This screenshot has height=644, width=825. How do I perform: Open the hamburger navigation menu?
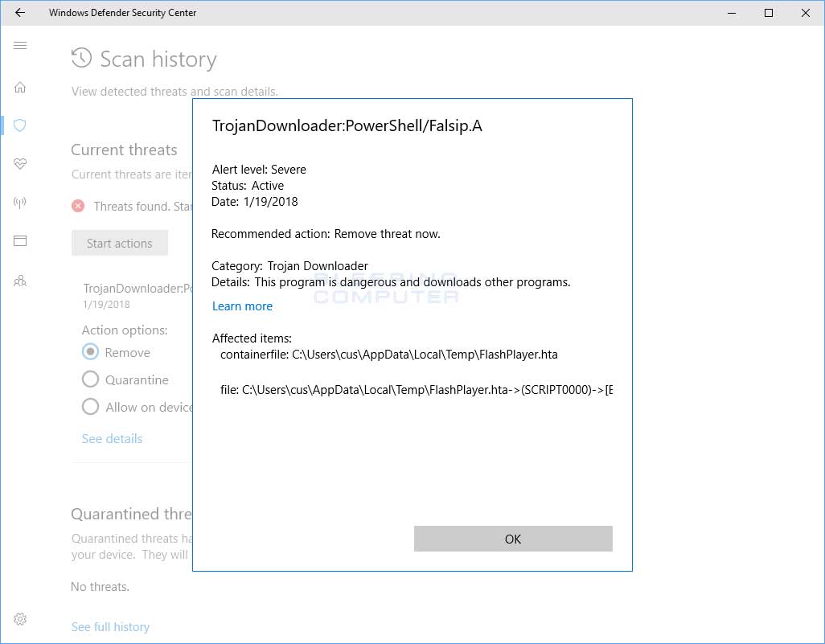click(x=20, y=46)
